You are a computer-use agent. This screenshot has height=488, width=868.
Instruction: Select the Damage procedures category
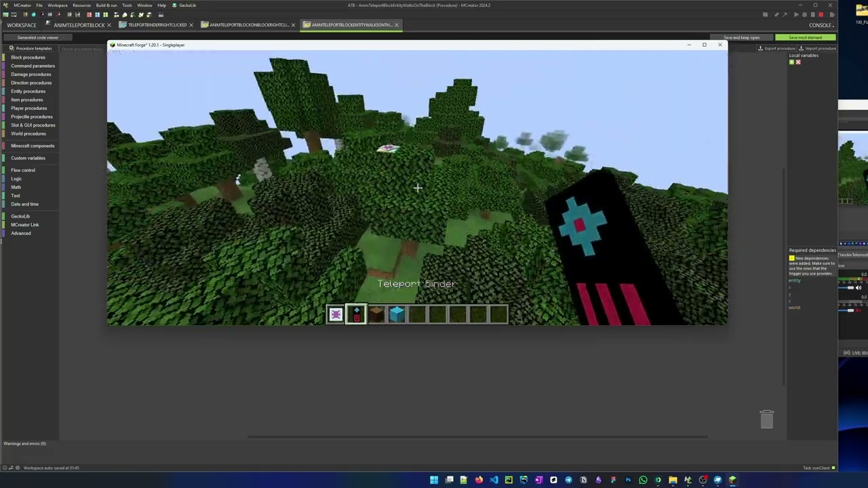(31, 75)
